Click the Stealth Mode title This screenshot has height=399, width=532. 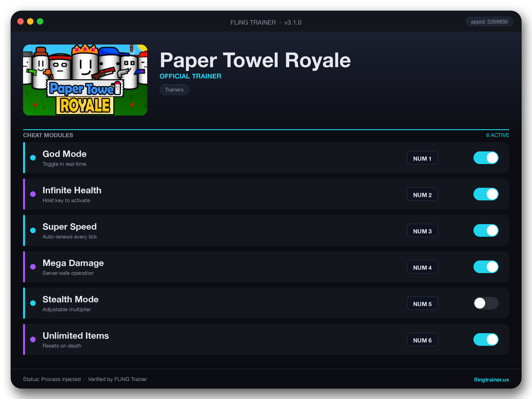click(70, 299)
